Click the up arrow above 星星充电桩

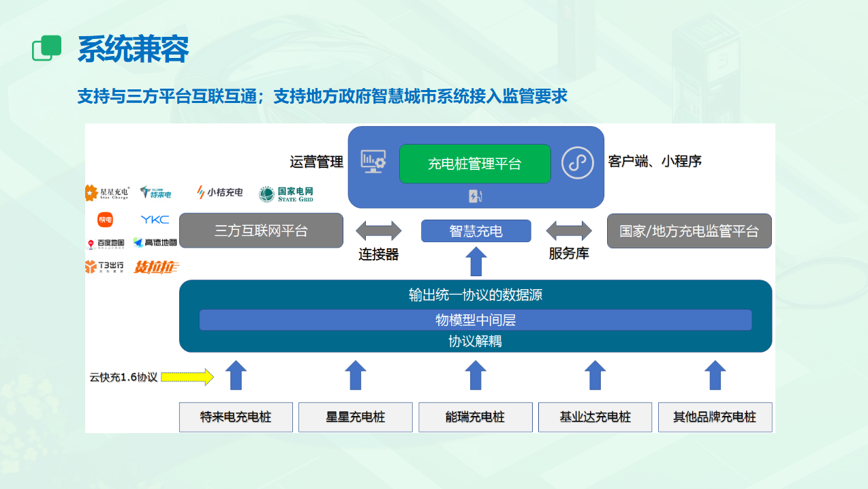[356, 375]
